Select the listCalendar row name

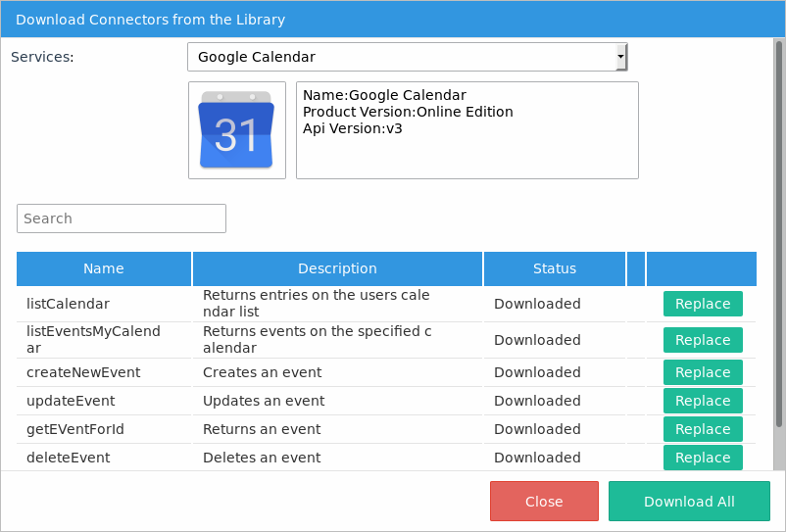[x=68, y=304]
